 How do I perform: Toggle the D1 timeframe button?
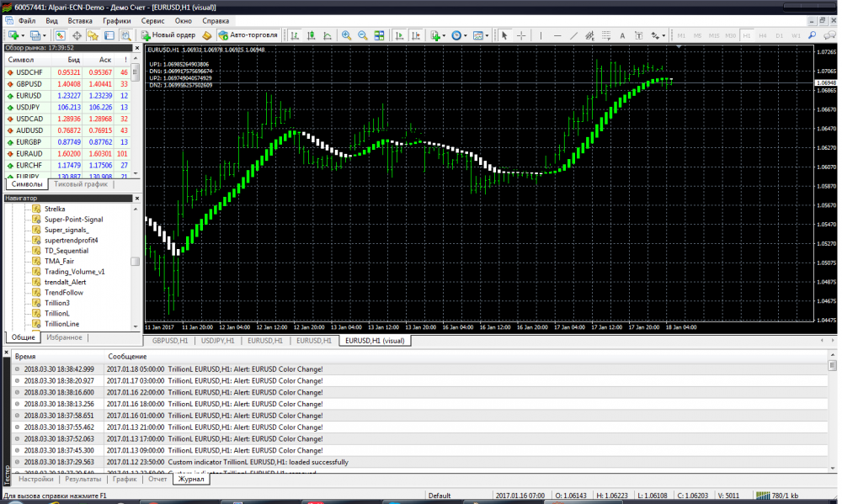click(x=779, y=35)
